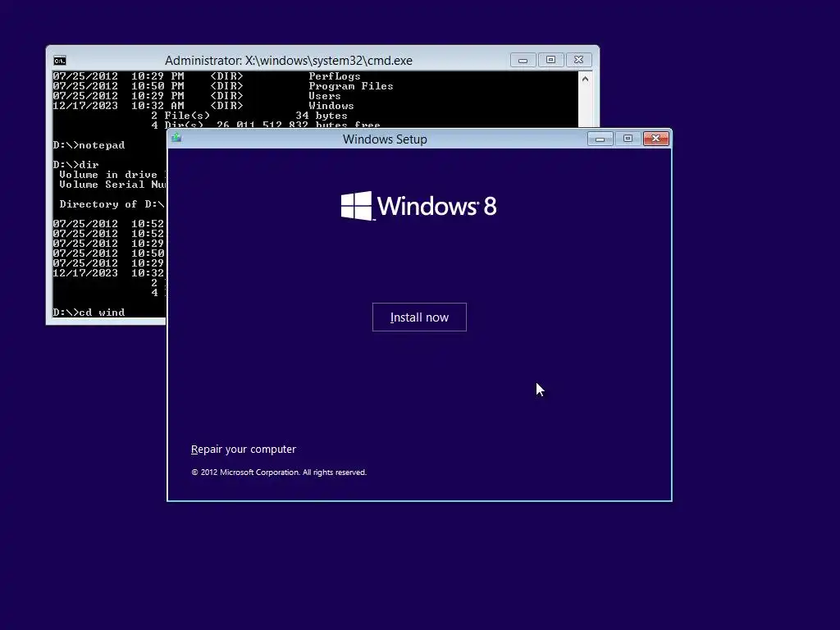
Task: Click the 'D:\>dir' command line
Action: coord(75,164)
